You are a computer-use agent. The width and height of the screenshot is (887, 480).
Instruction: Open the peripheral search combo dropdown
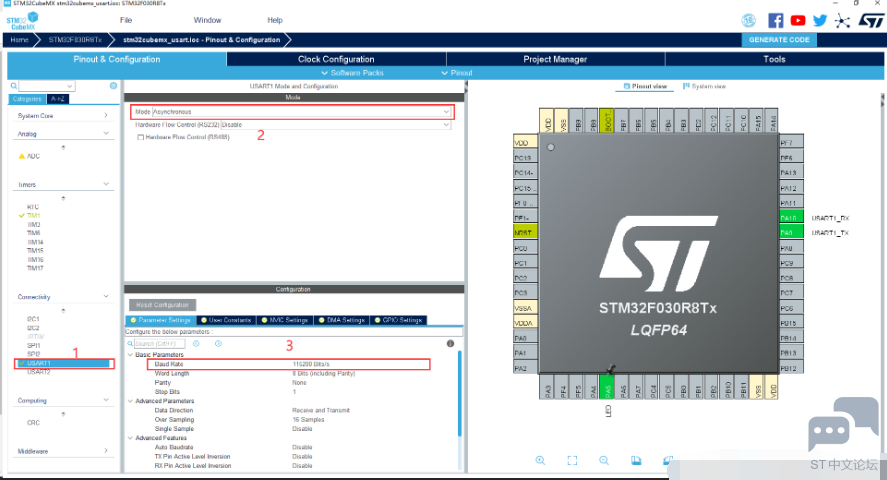tap(70, 86)
